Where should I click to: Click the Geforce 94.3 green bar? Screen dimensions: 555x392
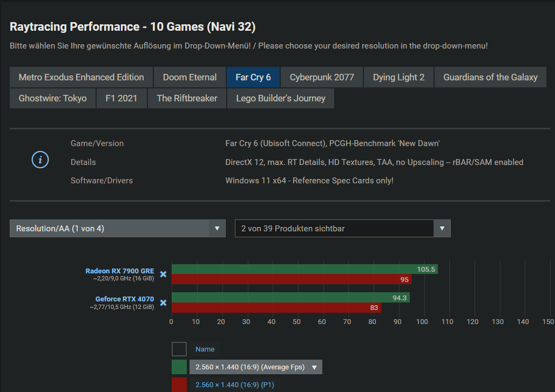tap(290, 297)
